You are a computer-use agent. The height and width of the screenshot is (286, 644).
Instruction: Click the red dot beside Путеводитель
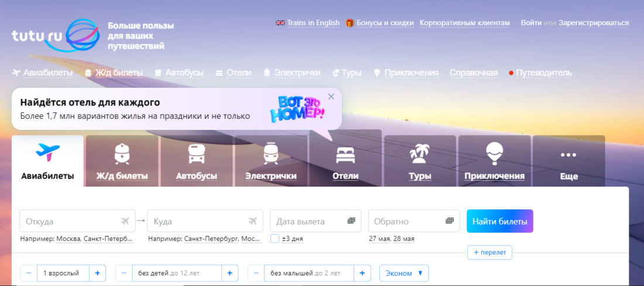(x=511, y=74)
